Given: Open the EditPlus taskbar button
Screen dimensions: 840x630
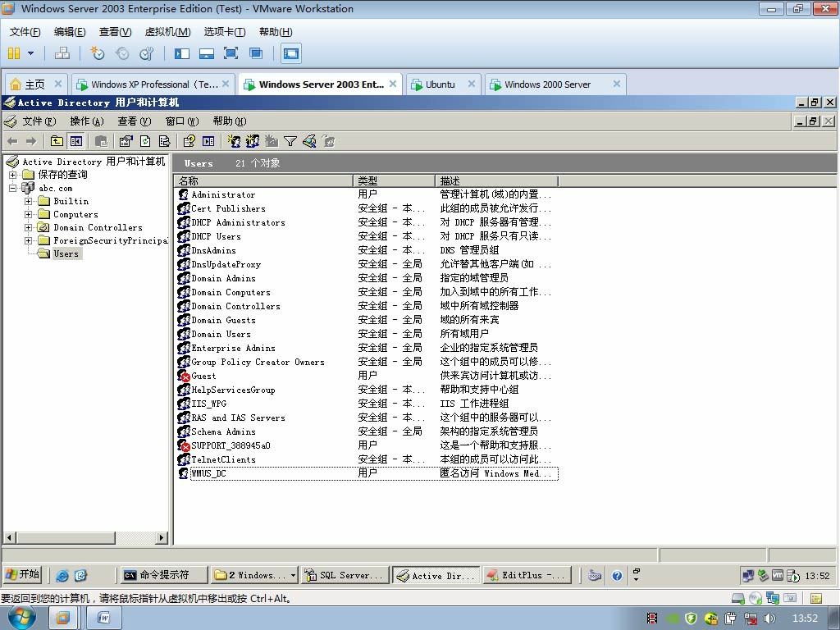Looking at the screenshot, I should tap(527, 575).
